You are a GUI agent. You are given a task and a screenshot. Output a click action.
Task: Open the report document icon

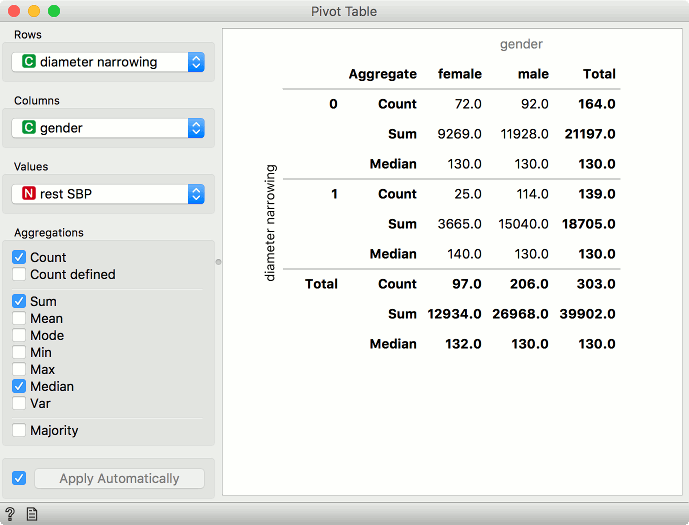pos(32,514)
